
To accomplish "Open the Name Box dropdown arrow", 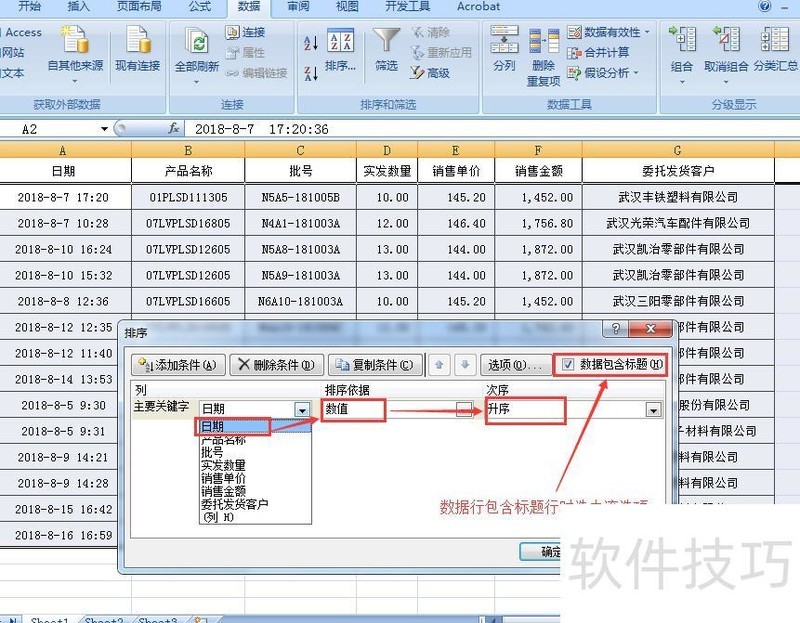I will [104, 129].
